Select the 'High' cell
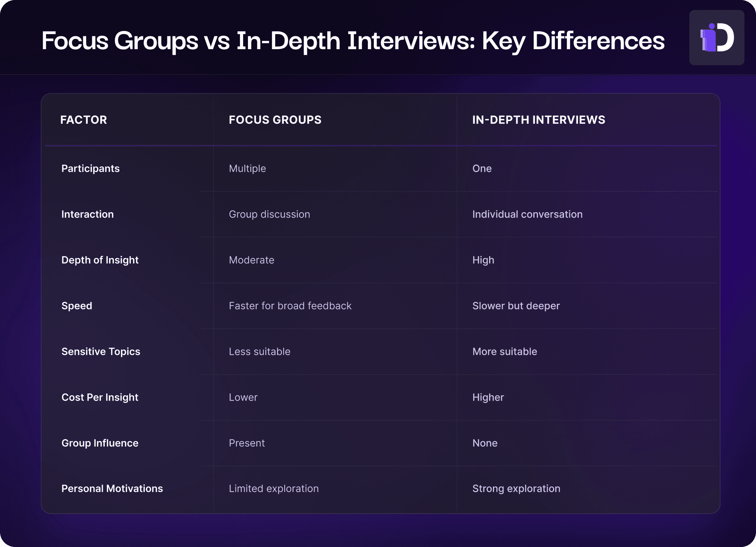 [x=483, y=260]
